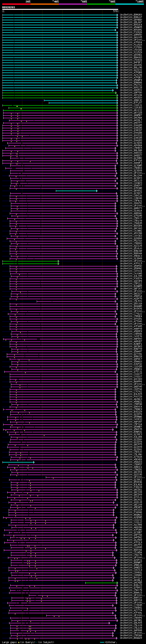146x644 pixels.
Task: Click the short cyan bar for UniRef100_B7FLR7
Action: tap(83, 103)
